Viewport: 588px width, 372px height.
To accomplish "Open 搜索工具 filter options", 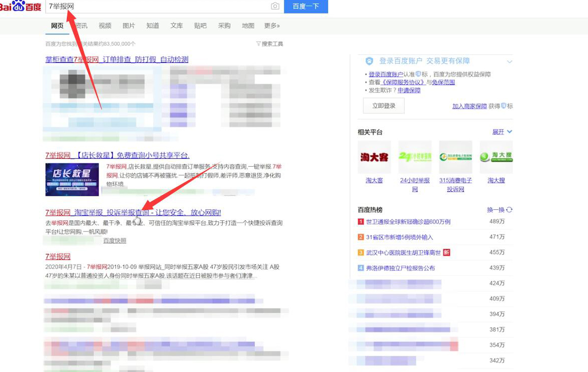I will coord(269,44).
